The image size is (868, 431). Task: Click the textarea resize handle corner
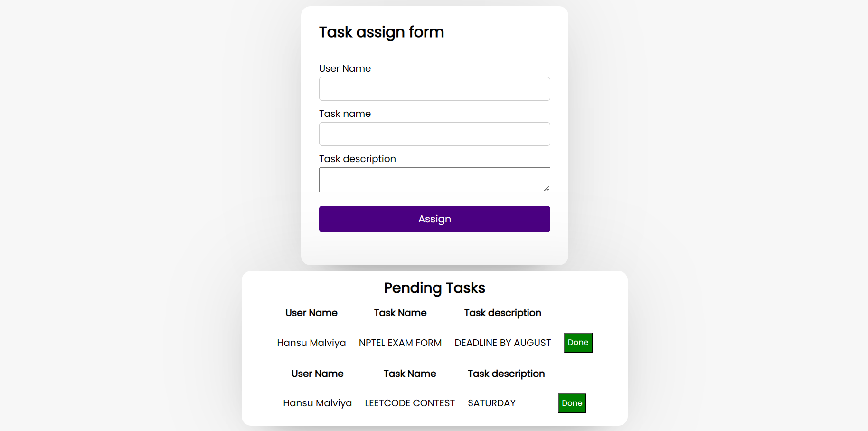point(547,189)
